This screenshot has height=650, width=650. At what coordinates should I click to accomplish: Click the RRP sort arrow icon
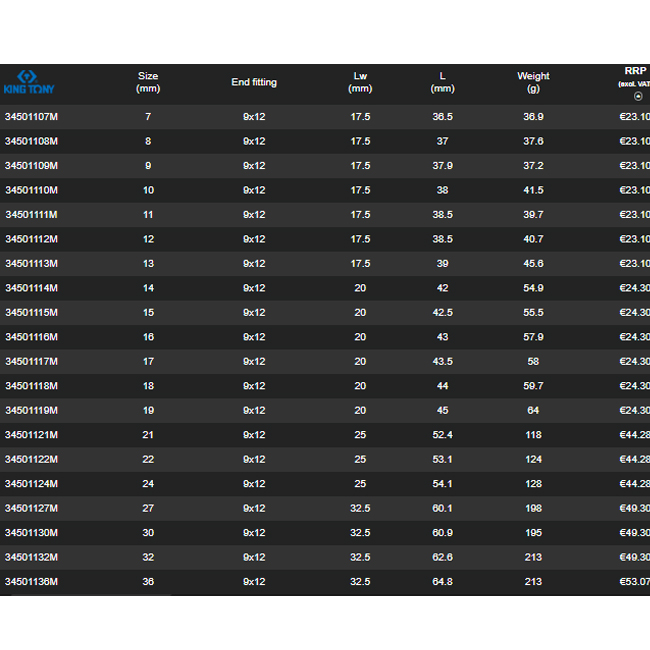pyautogui.click(x=638, y=96)
